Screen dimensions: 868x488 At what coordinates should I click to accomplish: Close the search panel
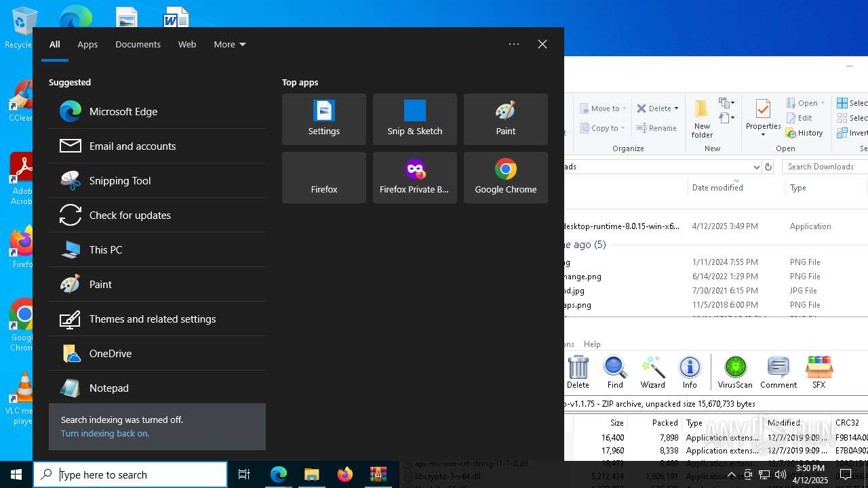point(542,44)
